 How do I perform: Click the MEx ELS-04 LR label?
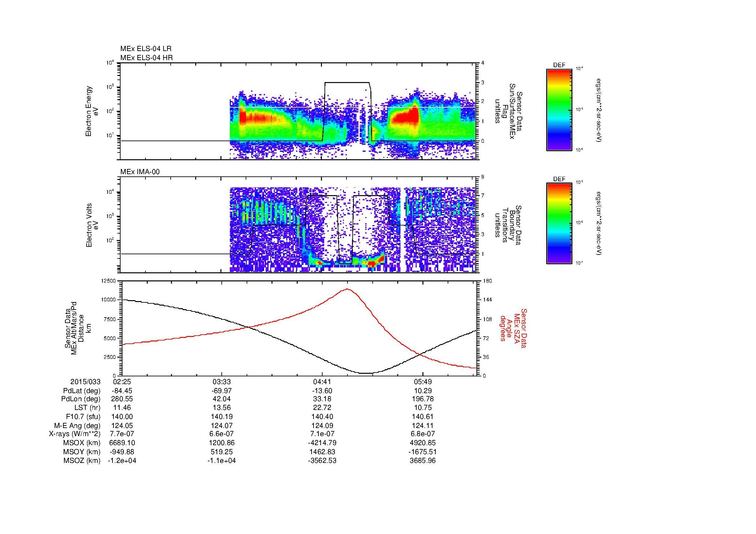coord(146,49)
